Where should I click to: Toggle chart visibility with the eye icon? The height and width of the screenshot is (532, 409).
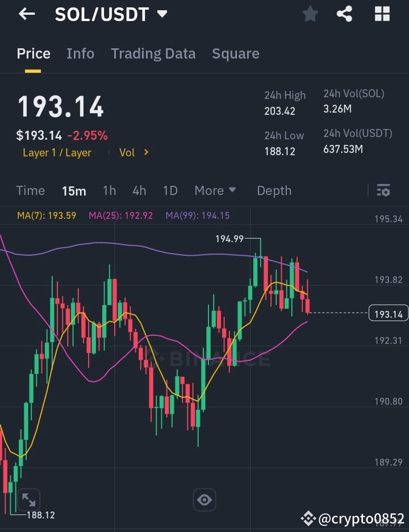coord(204,500)
